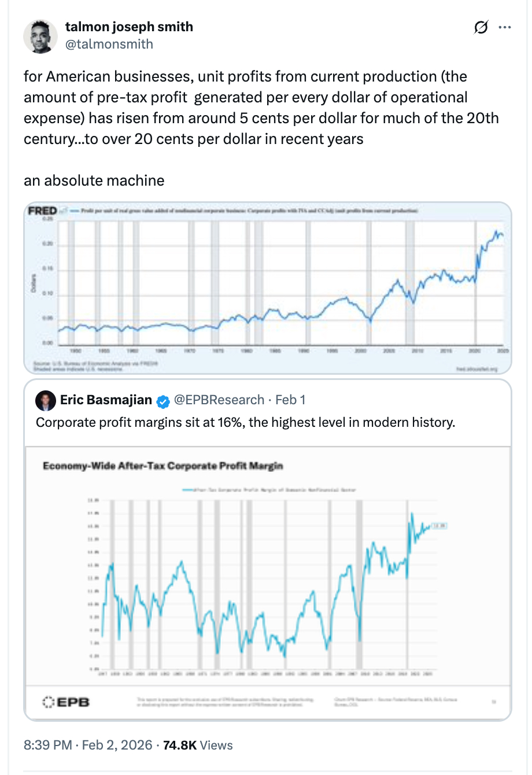The image size is (532, 775).
Task: Click the "Economy-Wide After-Tax Corporate Profit Margin" chart title
Action: coord(163,466)
